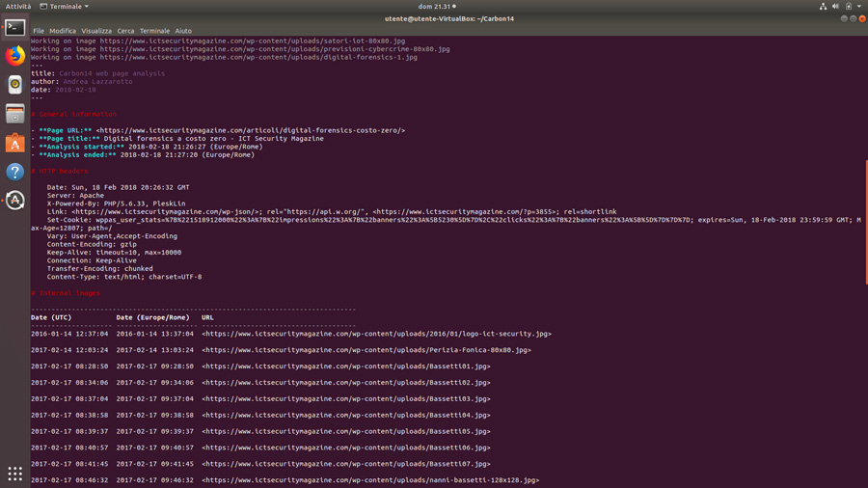Click the '**Page title:**' line
This screenshot has height=488, width=868.
pos(177,138)
